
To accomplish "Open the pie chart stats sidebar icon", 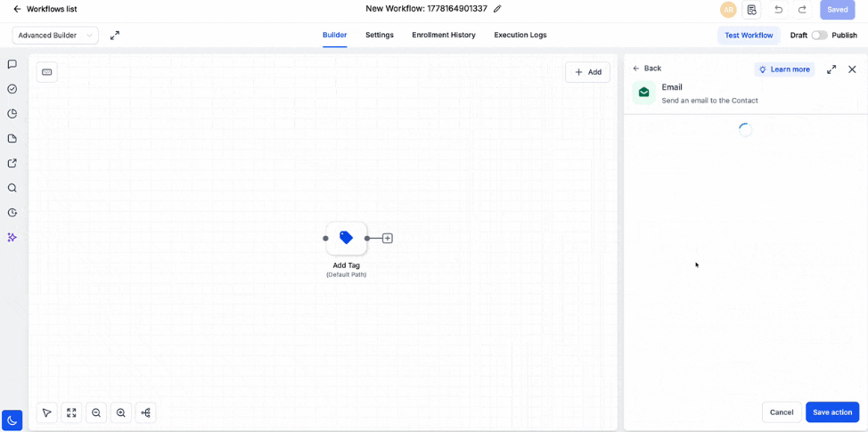I will (x=12, y=114).
